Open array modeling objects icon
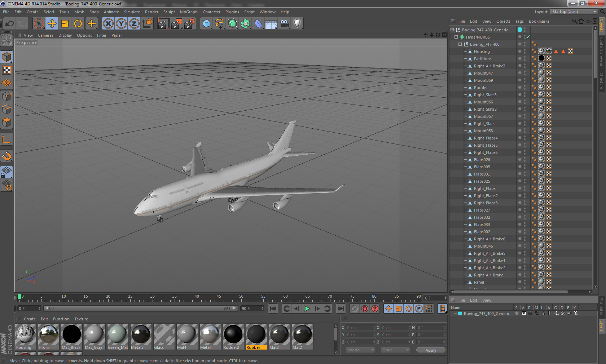This screenshot has width=606, height=364. click(x=245, y=24)
